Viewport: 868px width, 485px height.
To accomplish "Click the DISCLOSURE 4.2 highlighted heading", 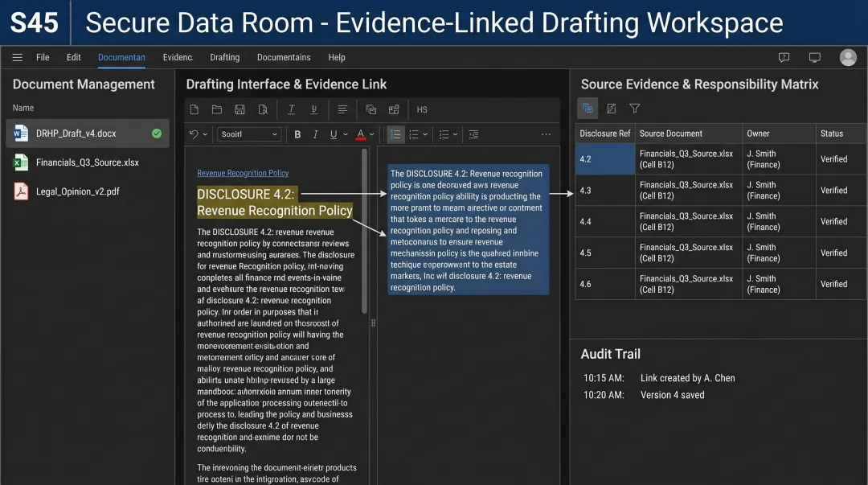I will pyautogui.click(x=275, y=203).
